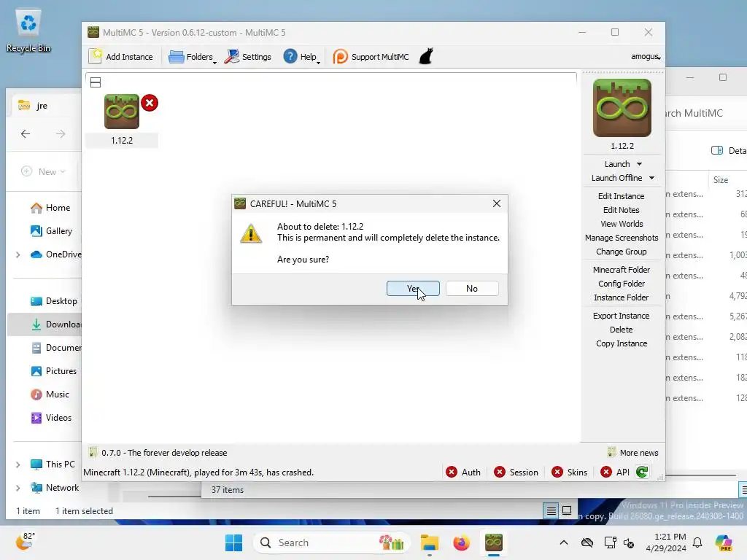Click the red crashed badge on instance
The image size is (747, 560).
click(x=150, y=103)
